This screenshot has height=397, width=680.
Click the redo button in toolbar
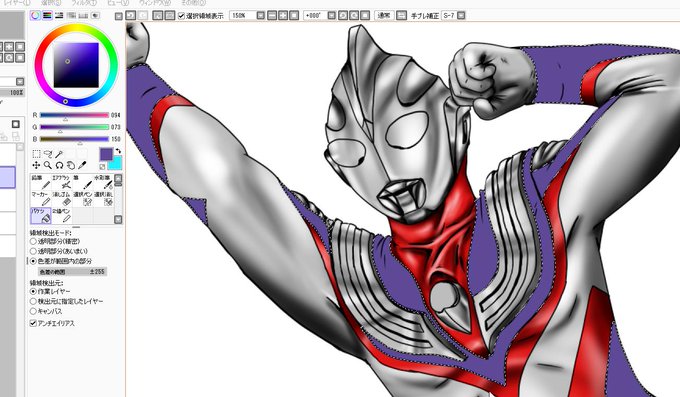[x=142, y=16]
